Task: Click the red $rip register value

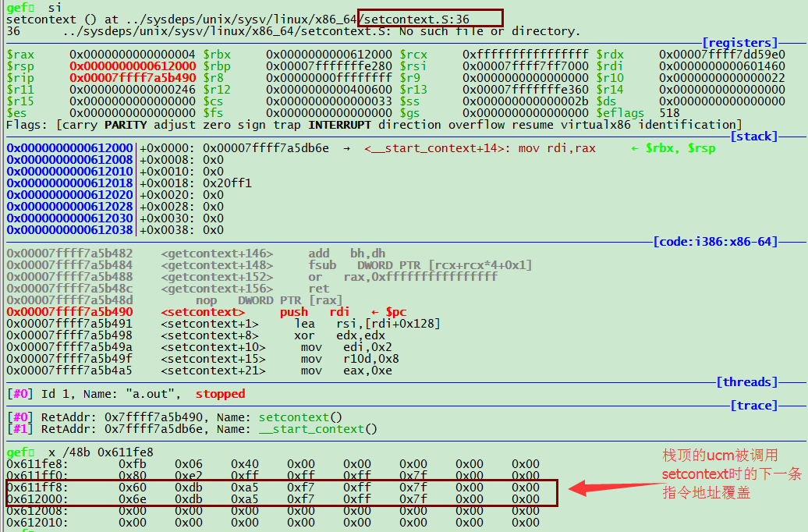Action: click(133, 78)
